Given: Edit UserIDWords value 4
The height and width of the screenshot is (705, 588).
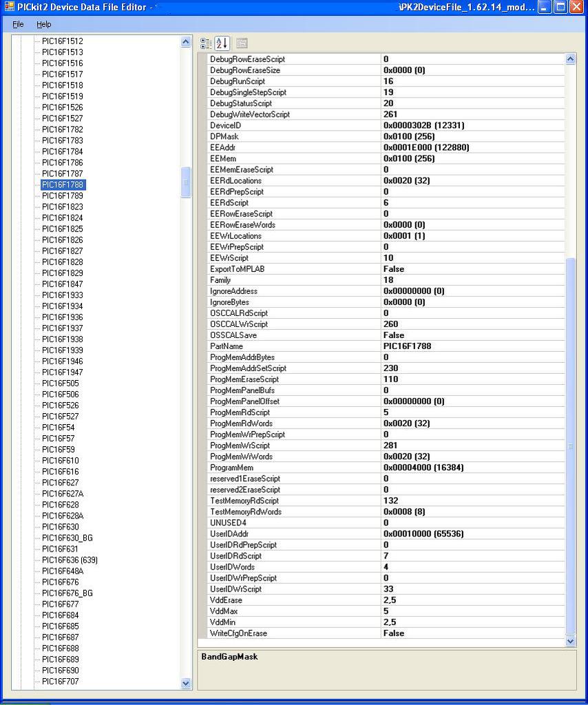Looking at the screenshot, I should coord(473,567).
